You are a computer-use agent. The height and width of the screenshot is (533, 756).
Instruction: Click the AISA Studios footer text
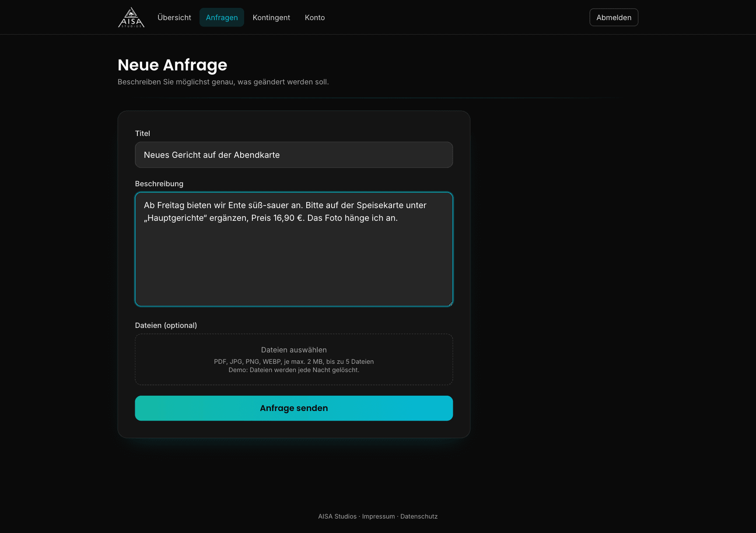(337, 516)
